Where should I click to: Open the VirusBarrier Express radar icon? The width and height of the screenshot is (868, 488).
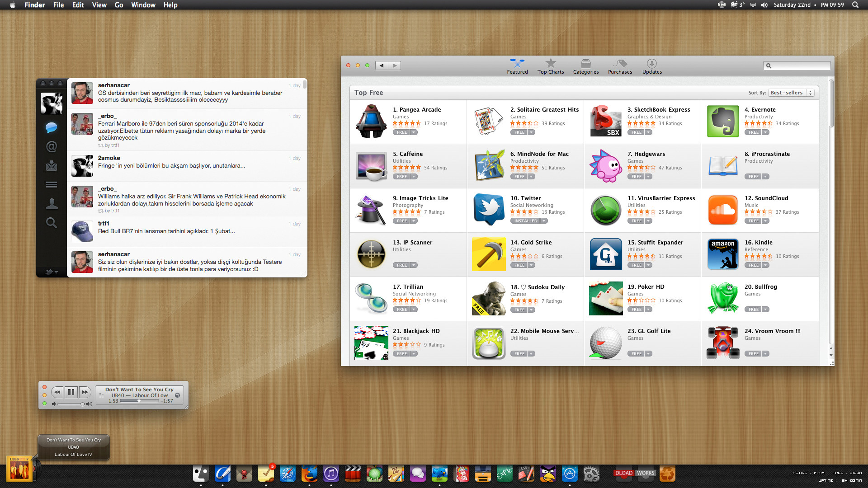click(x=606, y=210)
